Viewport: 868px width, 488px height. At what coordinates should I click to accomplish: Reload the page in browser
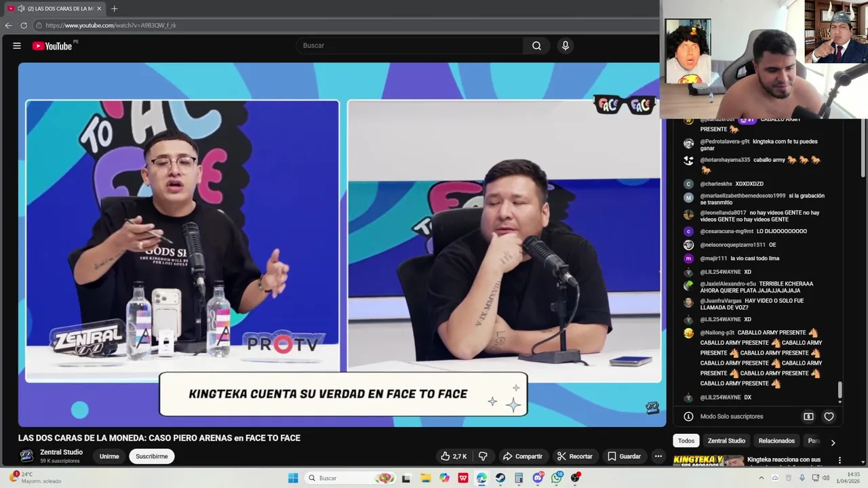24,25
